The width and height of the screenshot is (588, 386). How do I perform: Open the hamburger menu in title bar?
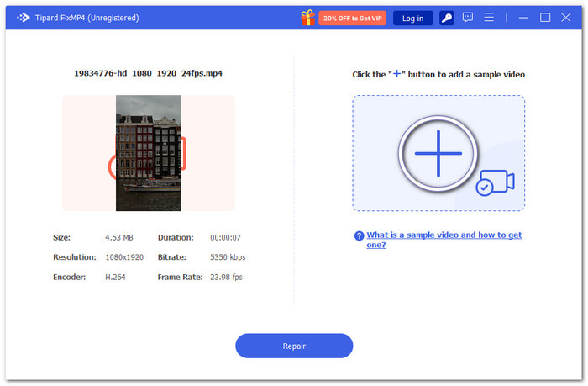point(489,18)
